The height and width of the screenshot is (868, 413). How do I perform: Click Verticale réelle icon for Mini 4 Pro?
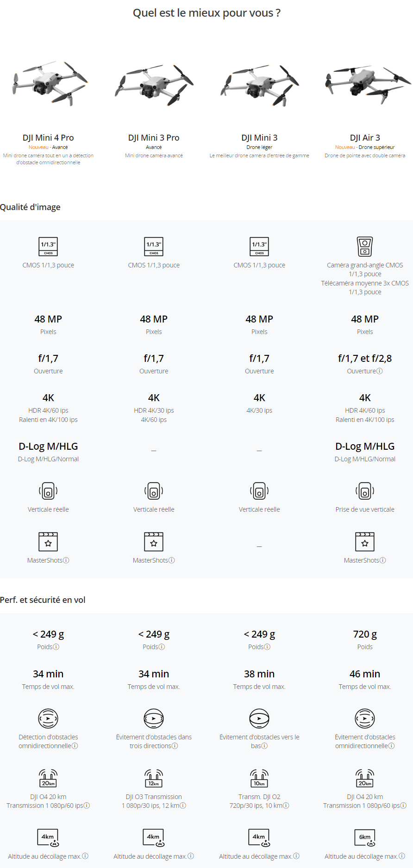(x=48, y=491)
